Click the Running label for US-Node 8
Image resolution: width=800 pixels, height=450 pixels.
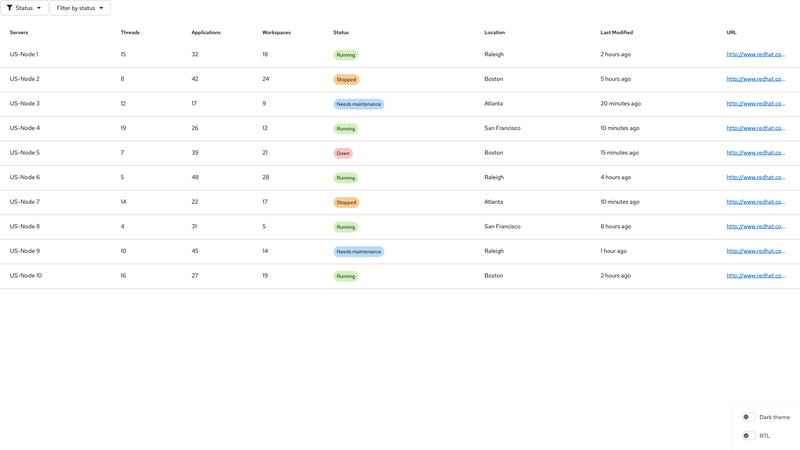pos(346,227)
